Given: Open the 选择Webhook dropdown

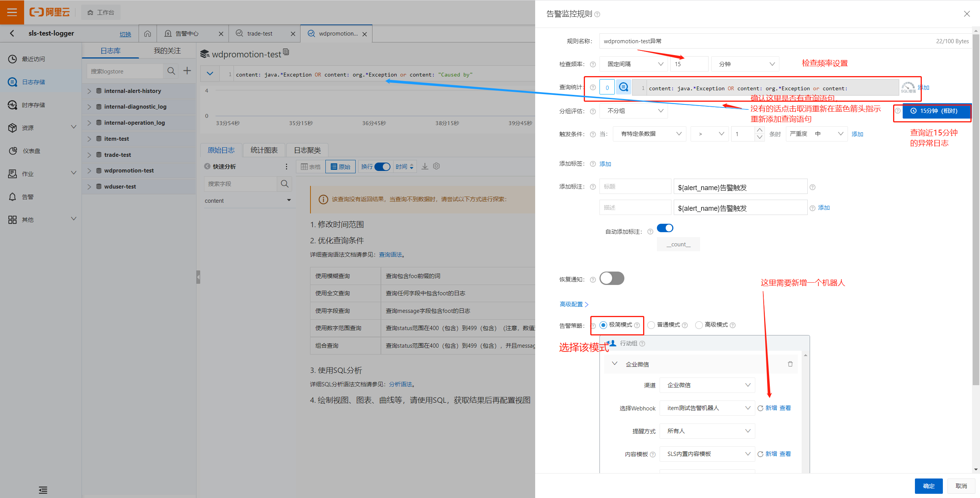Looking at the screenshot, I should [707, 408].
